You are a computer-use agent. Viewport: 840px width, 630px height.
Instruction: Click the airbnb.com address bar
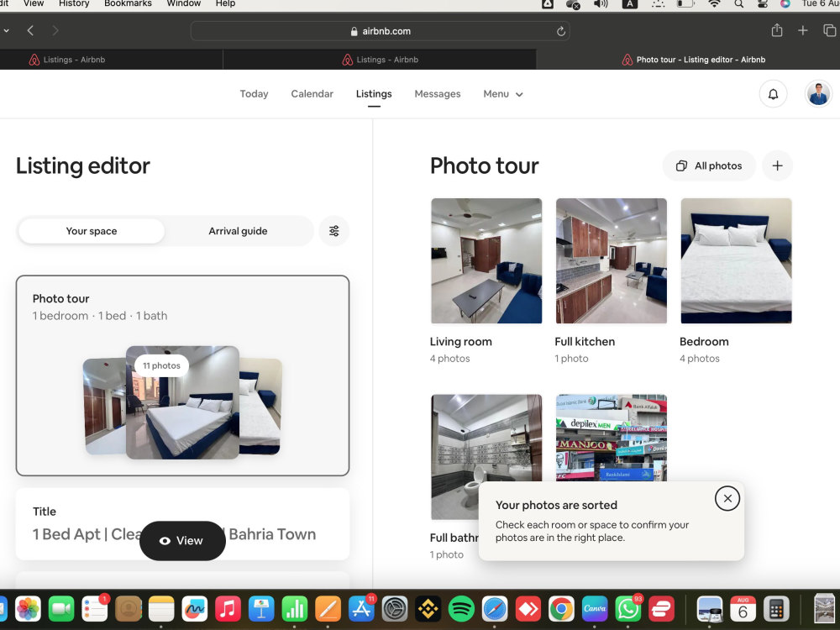[x=380, y=31]
